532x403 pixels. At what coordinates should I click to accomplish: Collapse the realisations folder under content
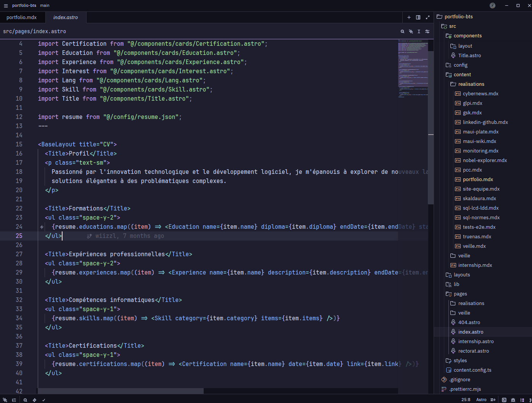tap(471, 84)
